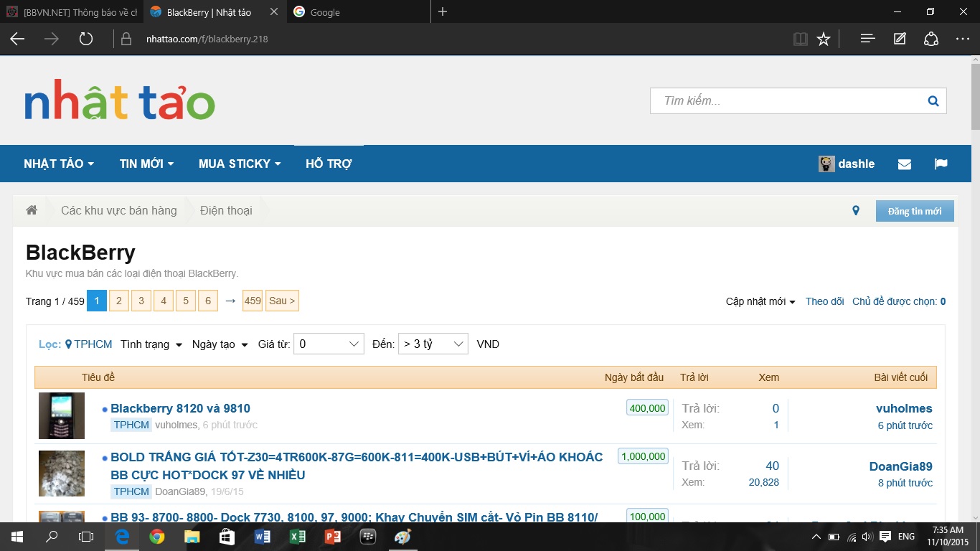Open volume control in system tray
980x551 pixels.
click(x=868, y=536)
